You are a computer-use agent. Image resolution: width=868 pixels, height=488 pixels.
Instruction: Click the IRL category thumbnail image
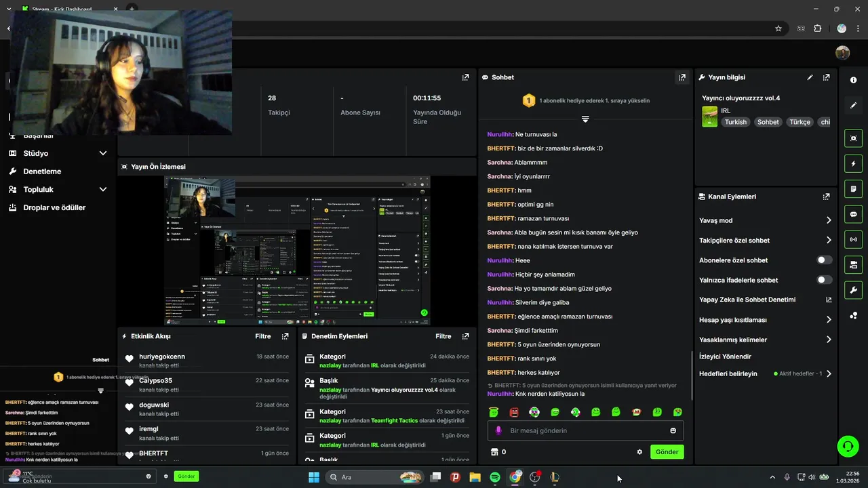(x=709, y=116)
